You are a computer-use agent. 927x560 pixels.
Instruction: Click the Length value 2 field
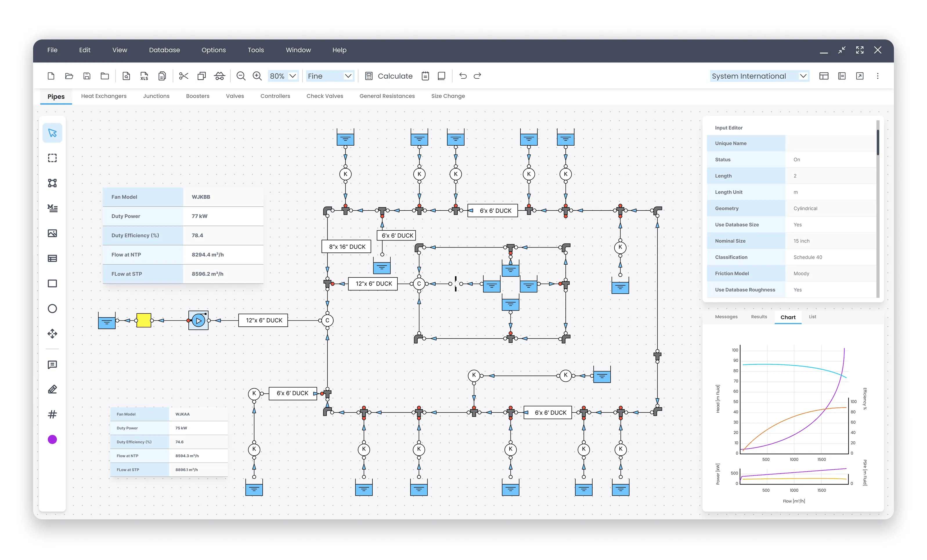830,176
